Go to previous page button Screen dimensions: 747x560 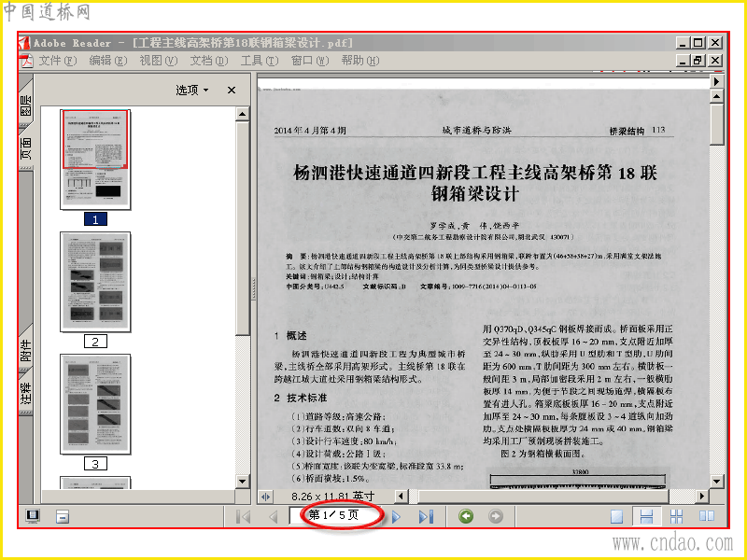coord(273,516)
